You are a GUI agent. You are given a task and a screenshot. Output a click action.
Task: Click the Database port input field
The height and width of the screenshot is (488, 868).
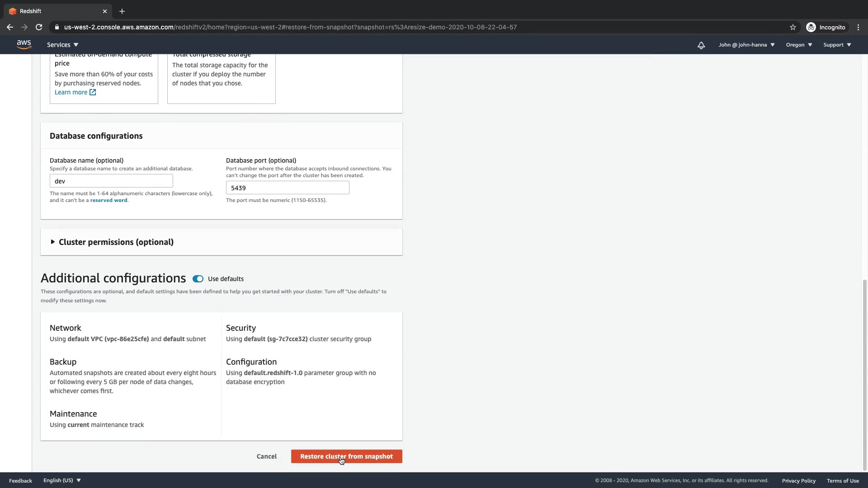[x=288, y=188]
